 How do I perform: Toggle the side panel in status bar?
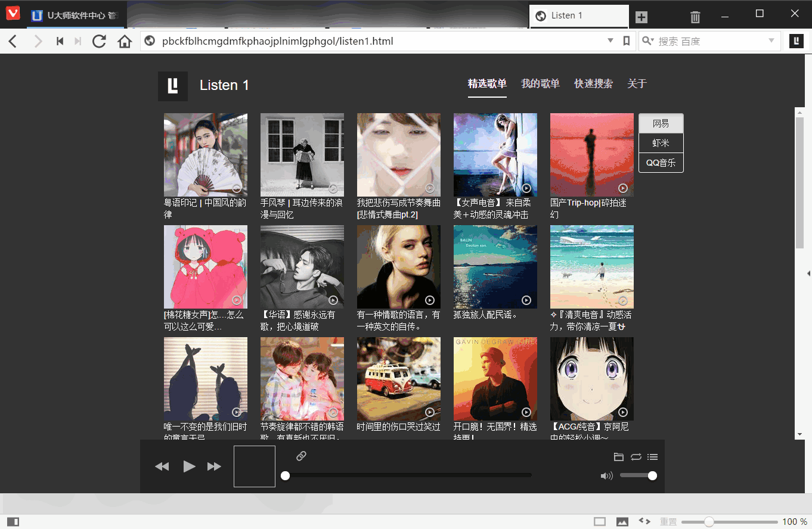(x=13, y=522)
